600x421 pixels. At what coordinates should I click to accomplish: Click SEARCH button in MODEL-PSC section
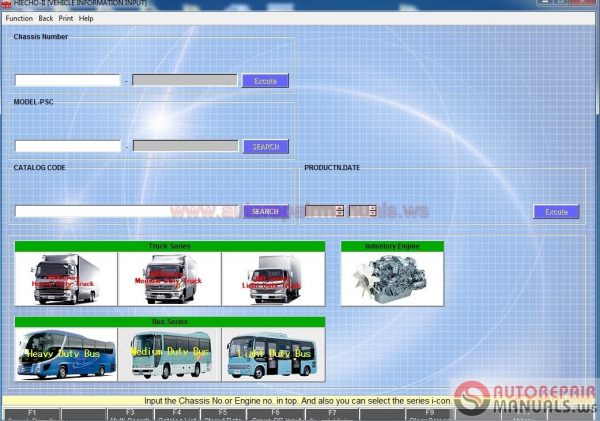point(266,147)
